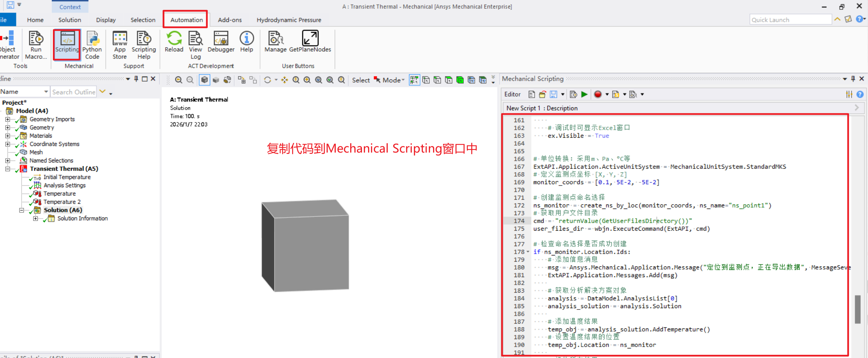Expand the Geometry Imports tree node
This screenshot has width=868, height=358.
pyautogui.click(x=8, y=119)
